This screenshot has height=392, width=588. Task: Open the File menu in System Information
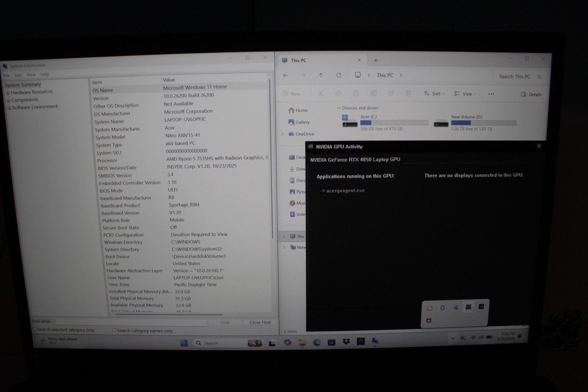[7, 75]
